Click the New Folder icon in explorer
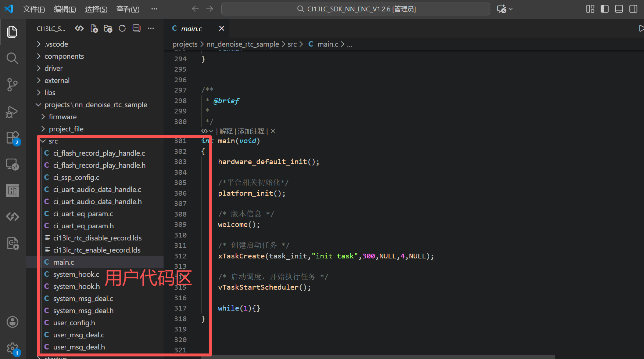The image size is (644, 359). [x=108, y=29]
